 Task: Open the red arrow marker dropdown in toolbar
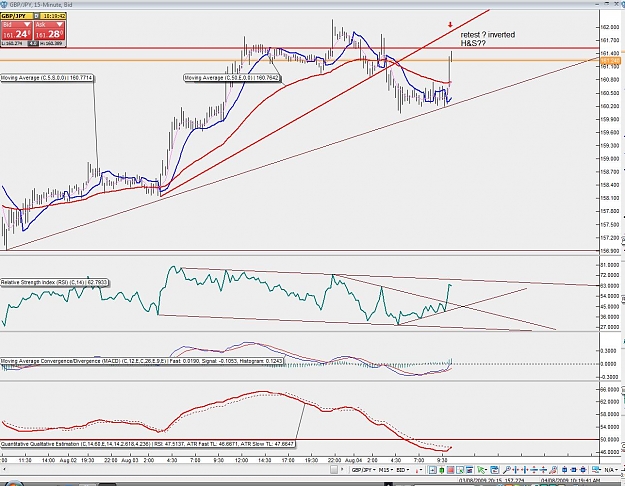pos(419,470)
